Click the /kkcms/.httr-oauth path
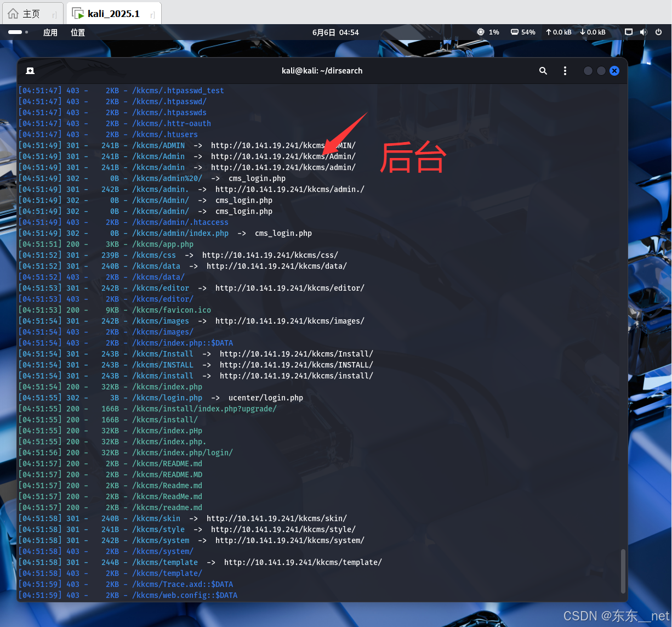Image resolution: width=672 pixels, height=627 pixels. click(x=172, y=123)
